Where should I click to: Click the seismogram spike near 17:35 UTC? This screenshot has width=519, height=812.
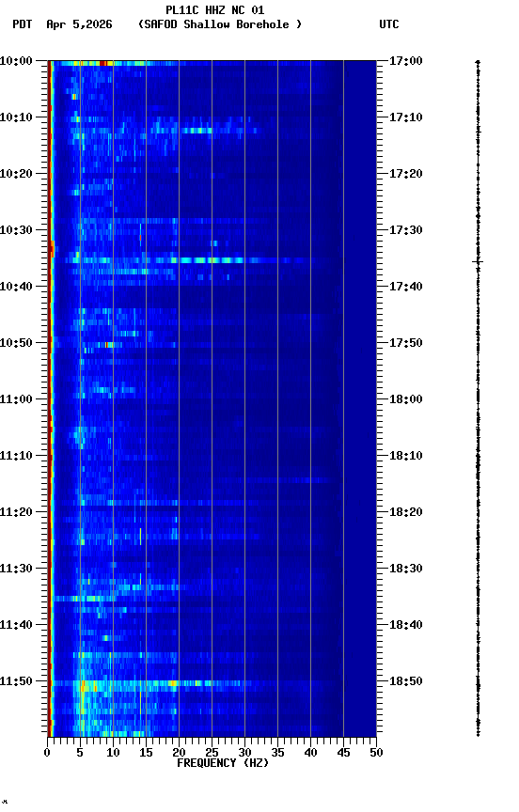(x=478, y=262)
